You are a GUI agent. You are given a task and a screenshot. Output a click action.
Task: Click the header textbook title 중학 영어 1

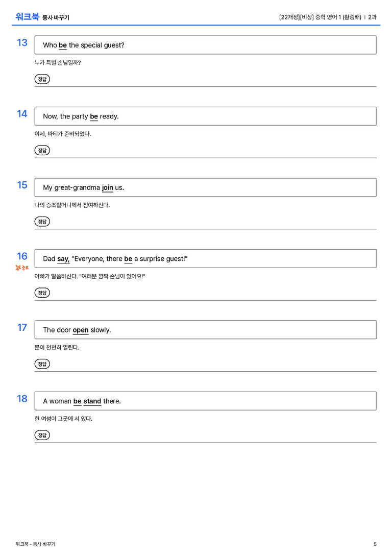pyautogui.click(x=328, y=17)
